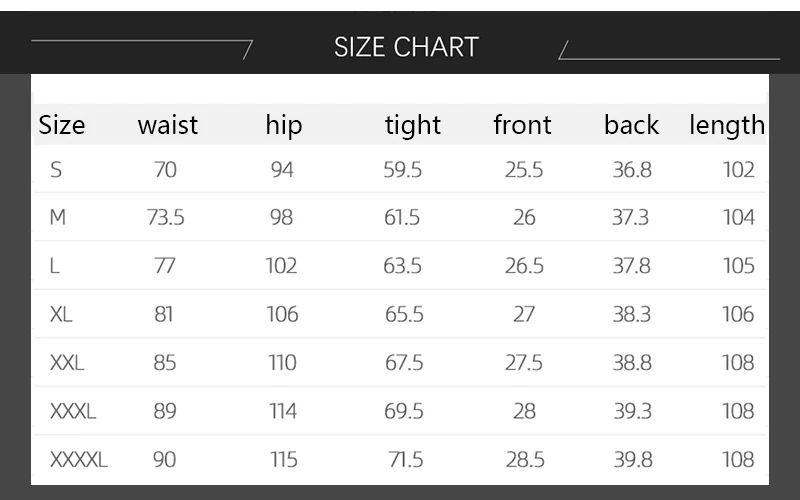Select the S size row label
The width and height of the screenshot is (800, 500).
pos(56,169)
